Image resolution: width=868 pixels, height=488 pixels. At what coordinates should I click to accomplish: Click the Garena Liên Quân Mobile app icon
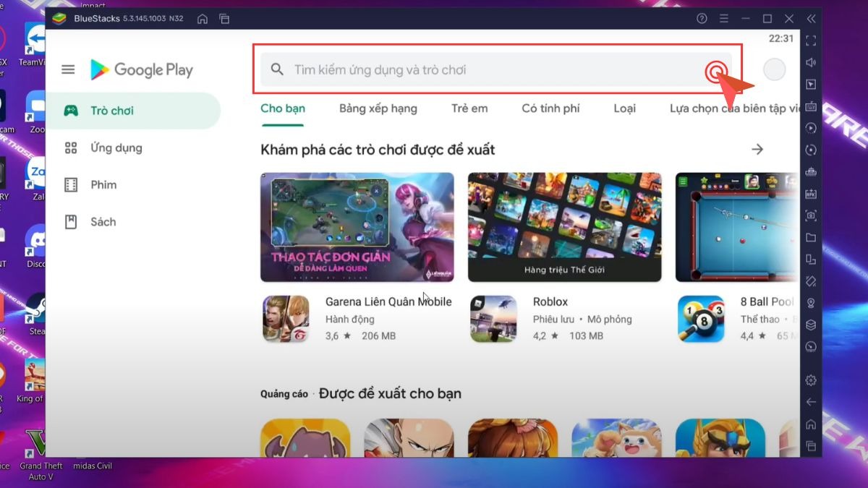pos(286,319)
